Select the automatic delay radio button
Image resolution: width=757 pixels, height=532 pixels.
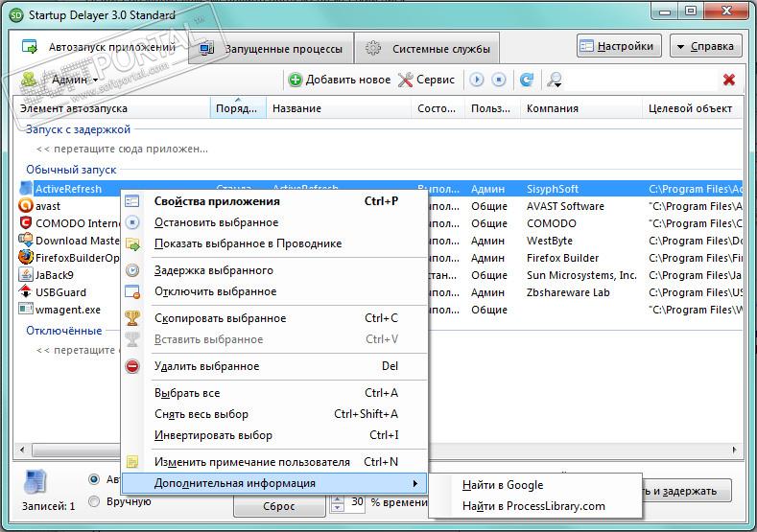click(95, 479)
